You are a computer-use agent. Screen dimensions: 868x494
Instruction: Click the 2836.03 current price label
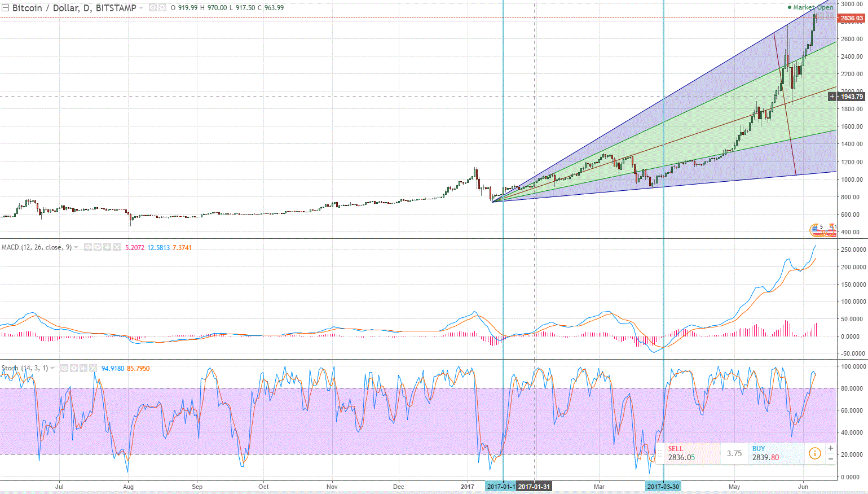tap(851, 18)
